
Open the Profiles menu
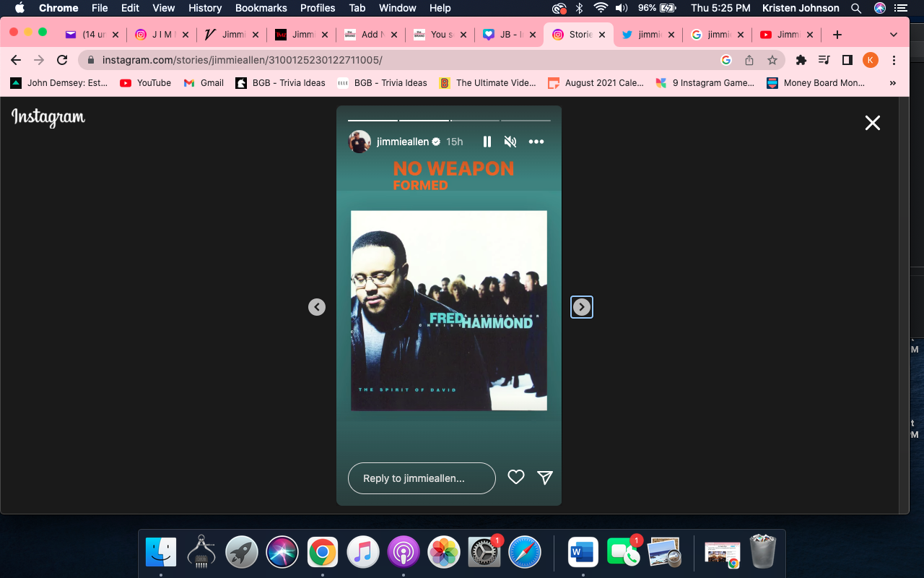pos(318,8)
